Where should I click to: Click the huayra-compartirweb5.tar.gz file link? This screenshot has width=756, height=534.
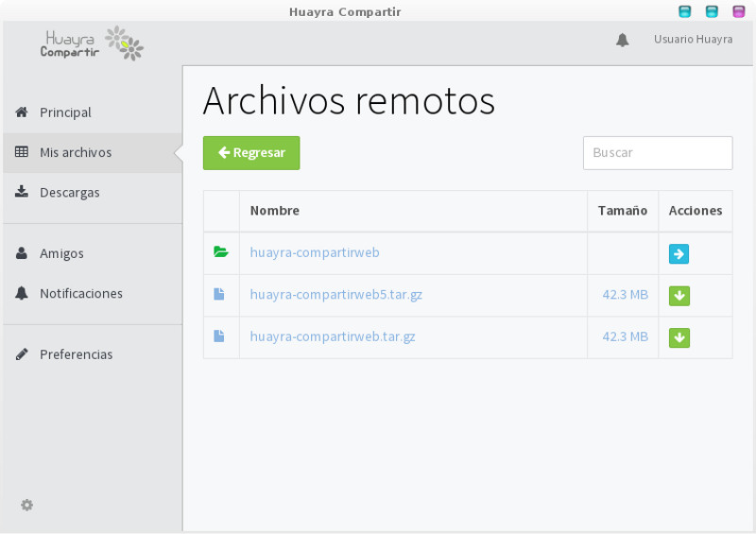336,294
